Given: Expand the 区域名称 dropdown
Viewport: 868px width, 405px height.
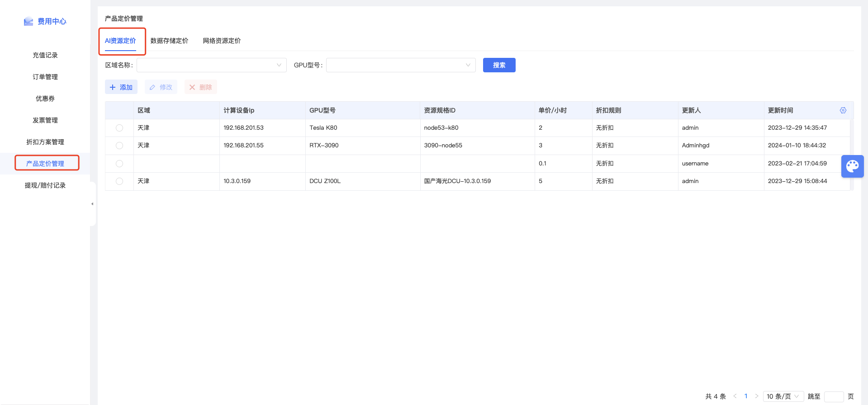Looking at the screenshot, I should pyautogui.click(x=212, y=65).
